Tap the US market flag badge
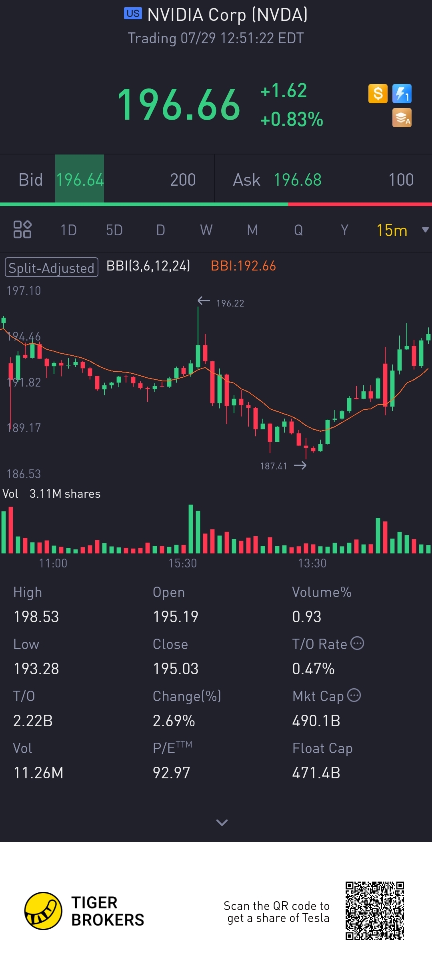The height and width of the screenshot is (980, 432). click(133, 14)
